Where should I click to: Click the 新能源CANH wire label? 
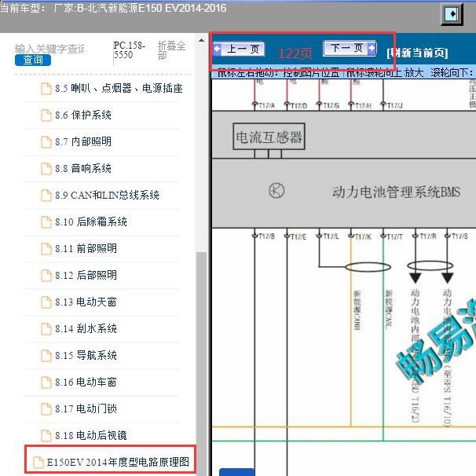(357, 310)
